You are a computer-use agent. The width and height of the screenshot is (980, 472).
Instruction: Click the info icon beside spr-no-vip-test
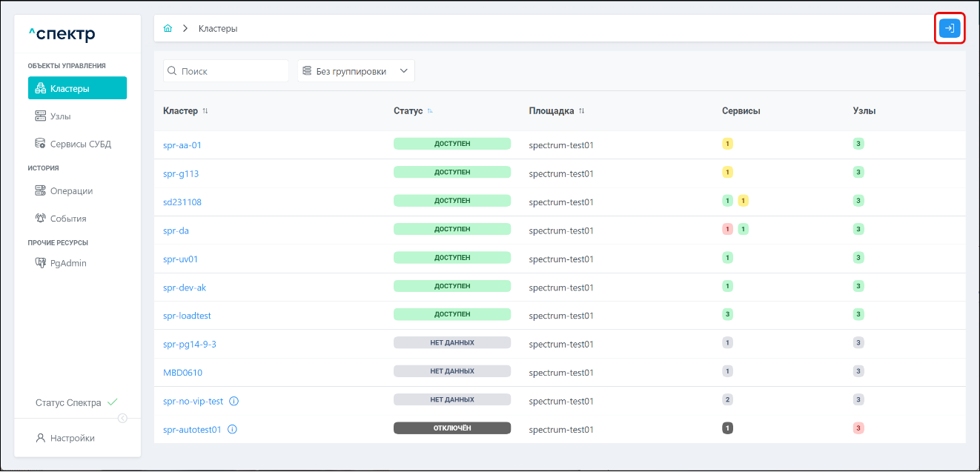pos(234,401)
